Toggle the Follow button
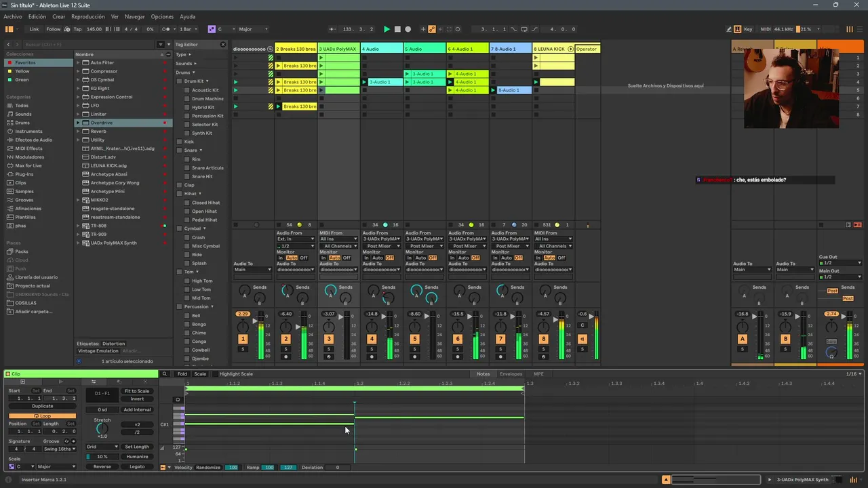This screenshot has width=868, height=488. point(53,29)
